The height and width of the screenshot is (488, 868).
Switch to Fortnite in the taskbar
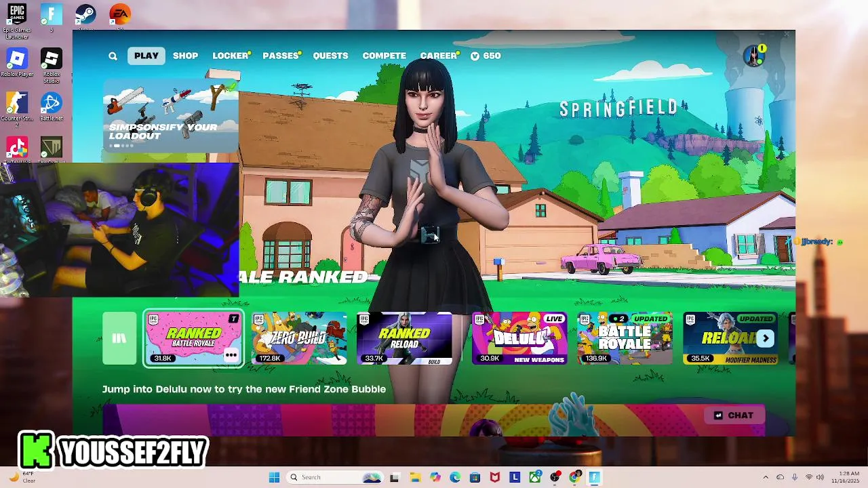595,477
